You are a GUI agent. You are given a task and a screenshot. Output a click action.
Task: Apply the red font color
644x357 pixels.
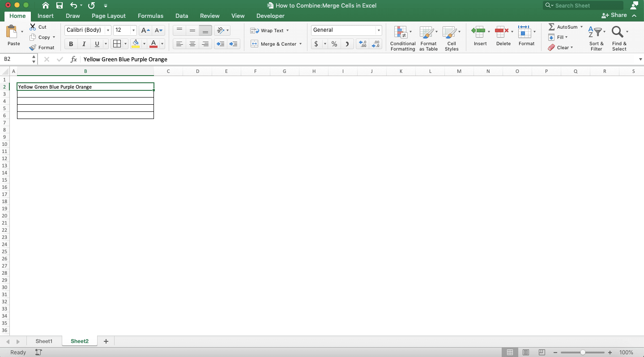(154, 44)
